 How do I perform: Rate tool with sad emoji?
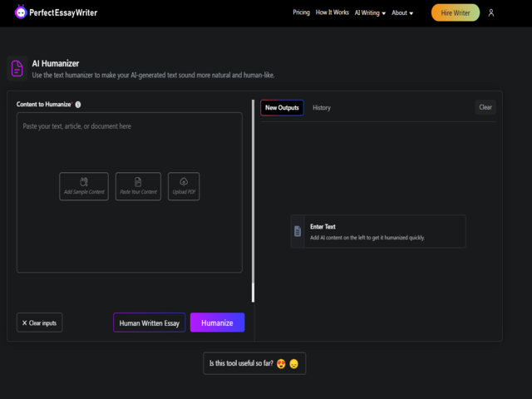tap(294, 364)
